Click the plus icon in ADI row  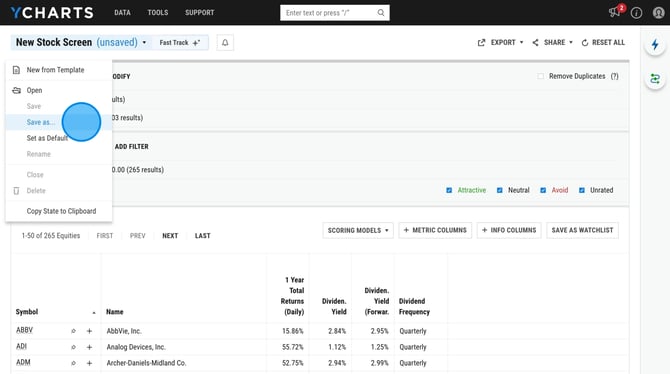(x=89, y=347)
